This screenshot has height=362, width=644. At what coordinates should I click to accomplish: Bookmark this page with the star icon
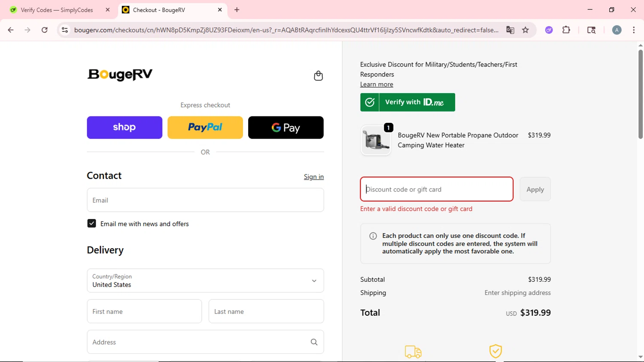pyautogui.click(x=526, y=30)
